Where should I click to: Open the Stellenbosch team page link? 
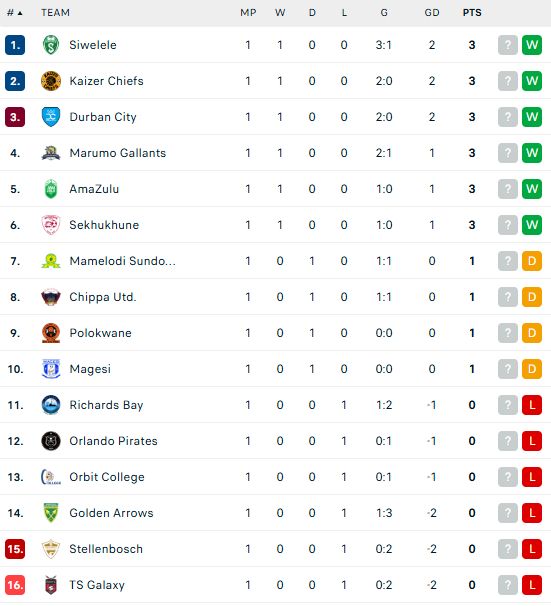tap(106, 549)
